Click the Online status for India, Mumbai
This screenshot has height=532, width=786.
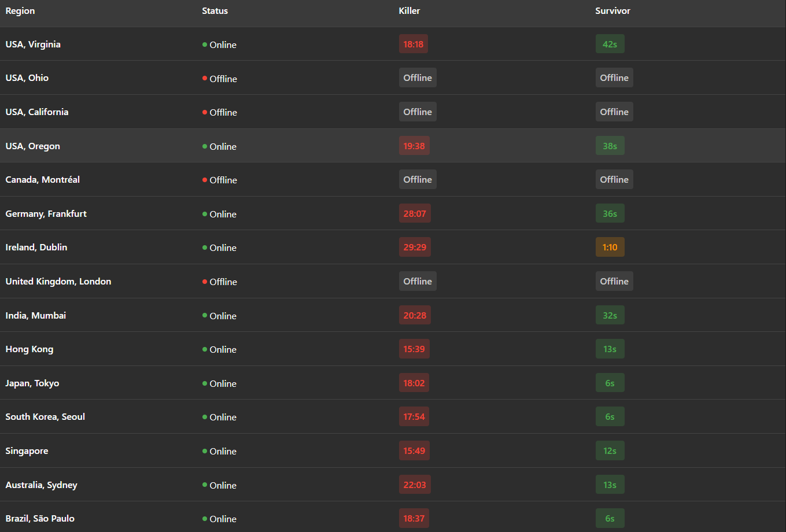click(x=220, y=316)
